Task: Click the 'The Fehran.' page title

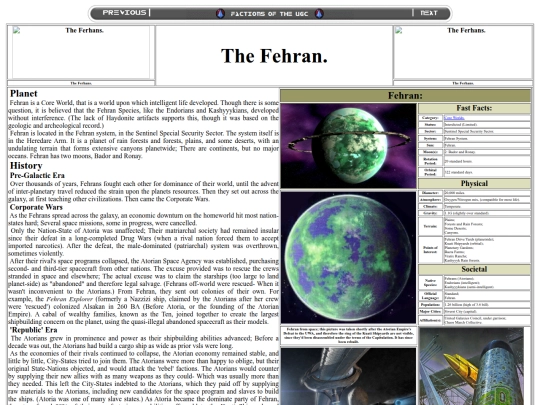Action: (x=274, y=56)
